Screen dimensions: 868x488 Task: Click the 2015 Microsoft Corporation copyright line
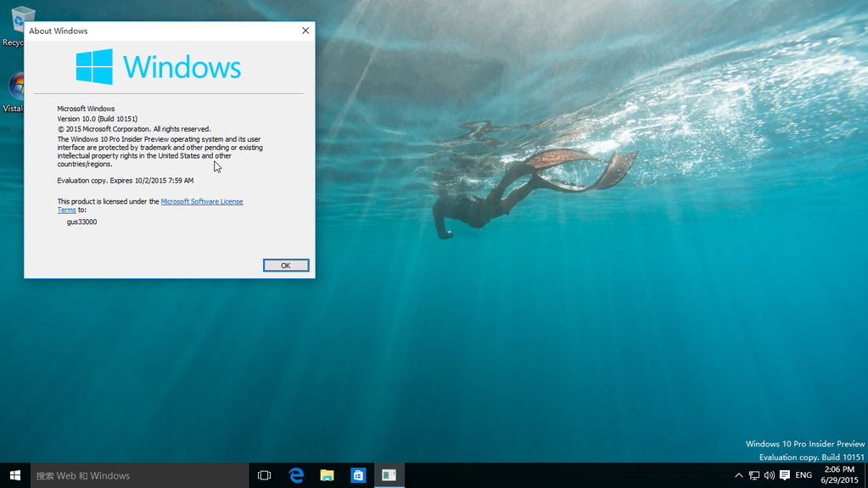click(134, 129)
